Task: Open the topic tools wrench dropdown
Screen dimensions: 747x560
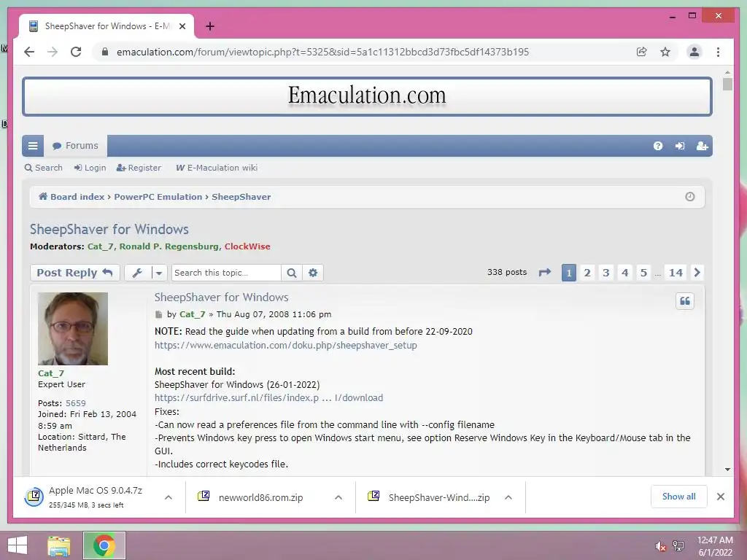Action: coord(146,273)
